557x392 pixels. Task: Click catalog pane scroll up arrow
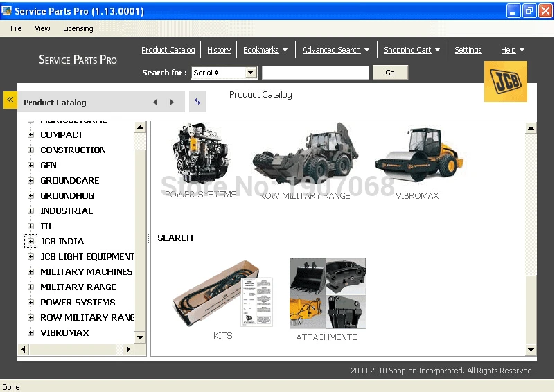[x=531, y=128]
